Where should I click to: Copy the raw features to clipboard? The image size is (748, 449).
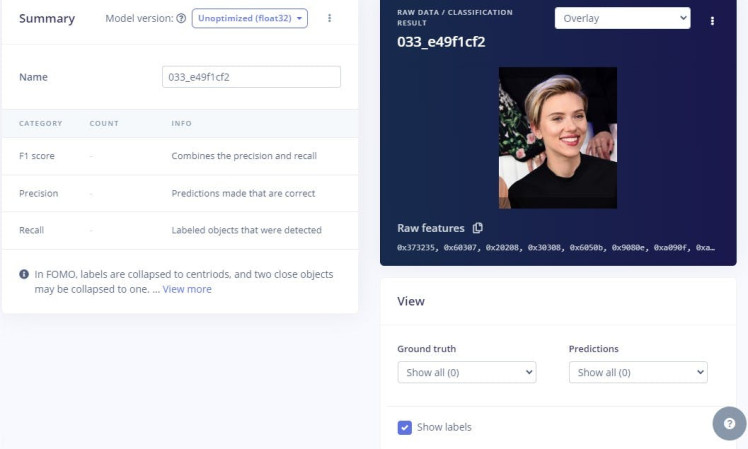pos(478,228)
